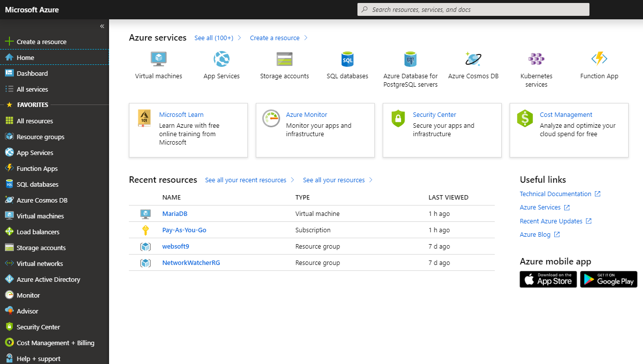Focus the Search resources, services, and docs box
The width and height of the screenshot is (643, 364).
473,9
